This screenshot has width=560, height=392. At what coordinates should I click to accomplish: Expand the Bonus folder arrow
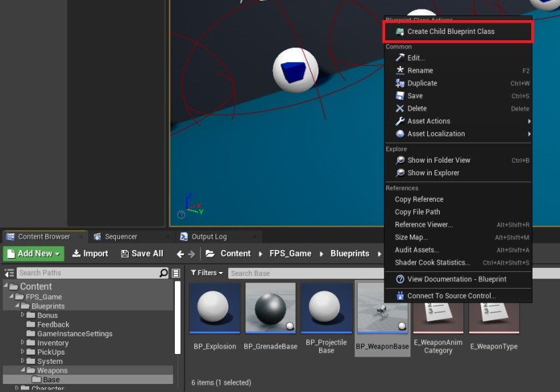click(23, 315)
